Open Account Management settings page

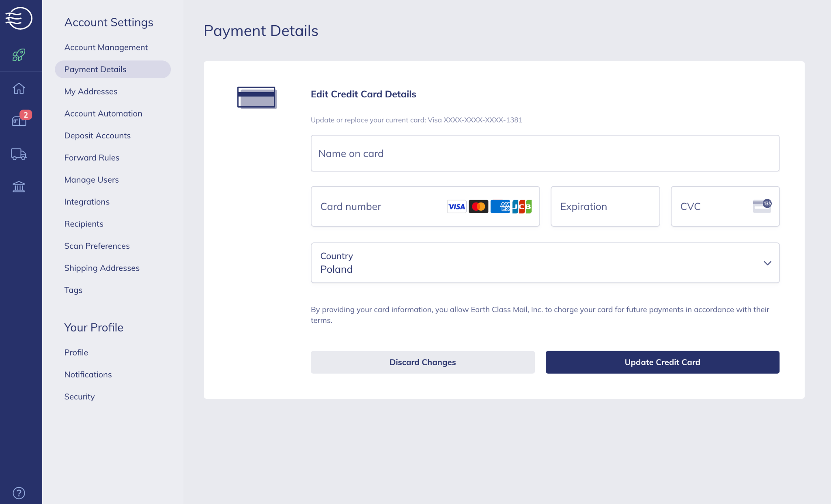(106, 47)
